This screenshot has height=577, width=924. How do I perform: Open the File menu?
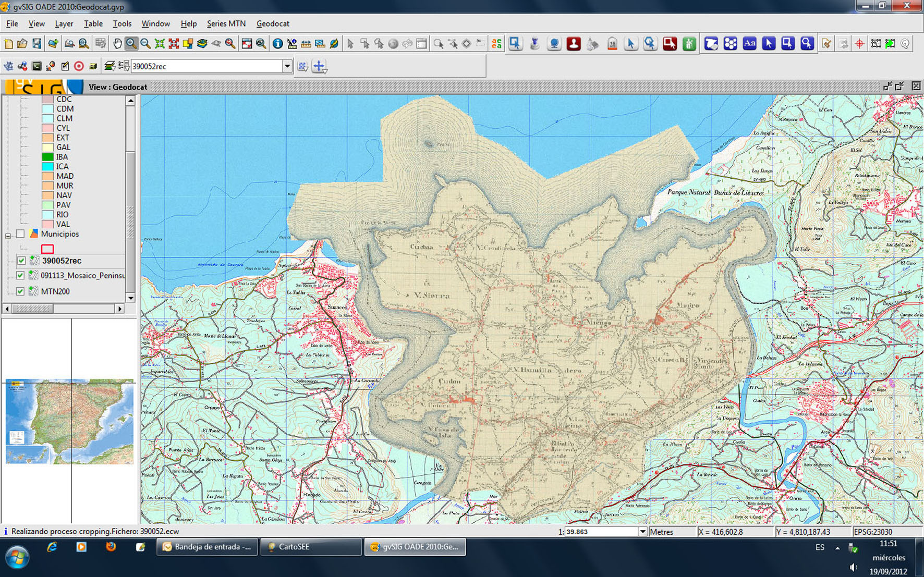pyautogui.click(x=12, y=23)
